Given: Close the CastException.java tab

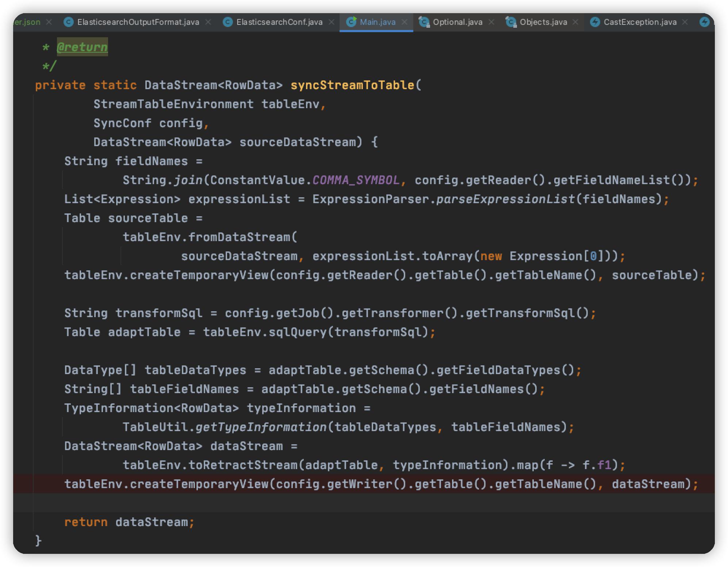Looking at the screenshot, I should tap(685, 22).
